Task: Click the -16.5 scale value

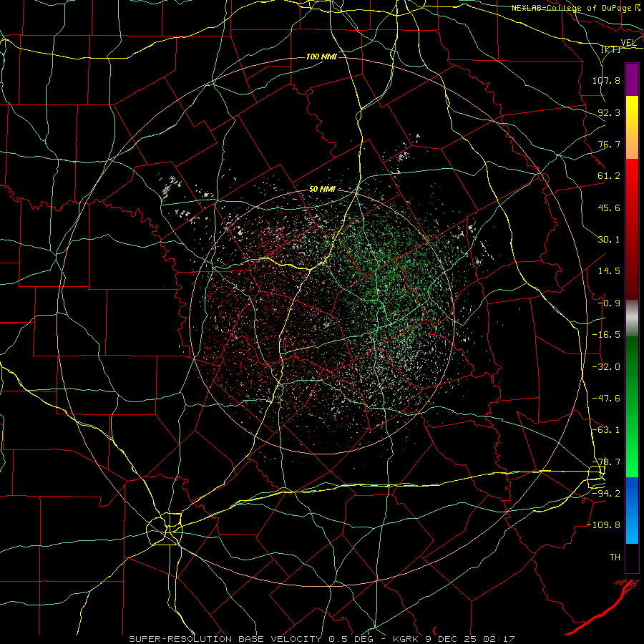Action: (606, 335)
